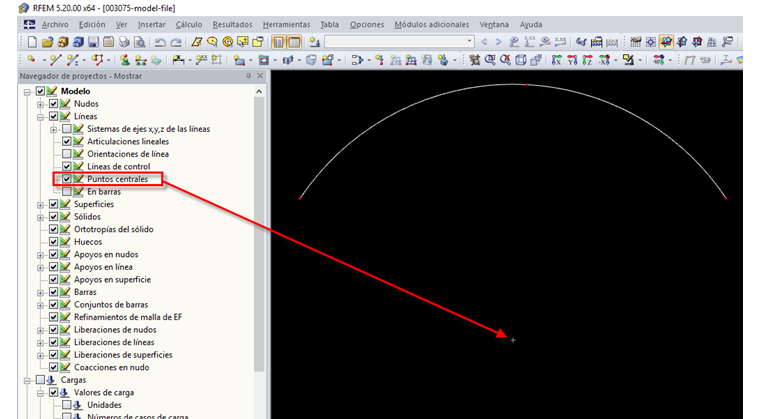760x419 pixels.
Task: Select the New line tool
Action: coord(55,60)
